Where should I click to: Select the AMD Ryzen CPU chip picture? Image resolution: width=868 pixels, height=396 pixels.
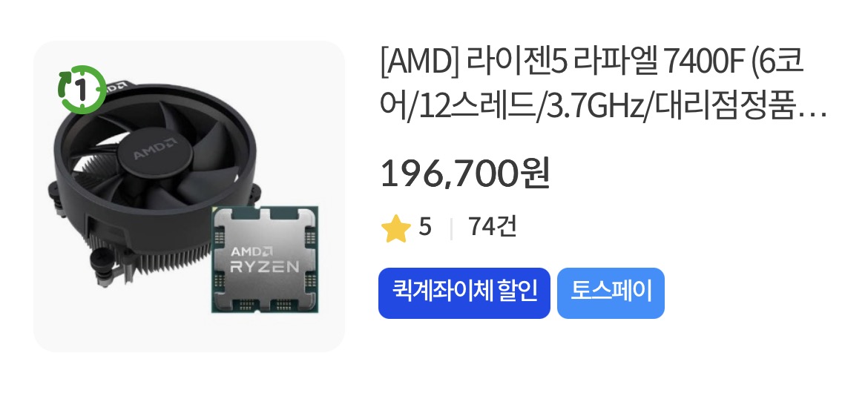(265, 260)
